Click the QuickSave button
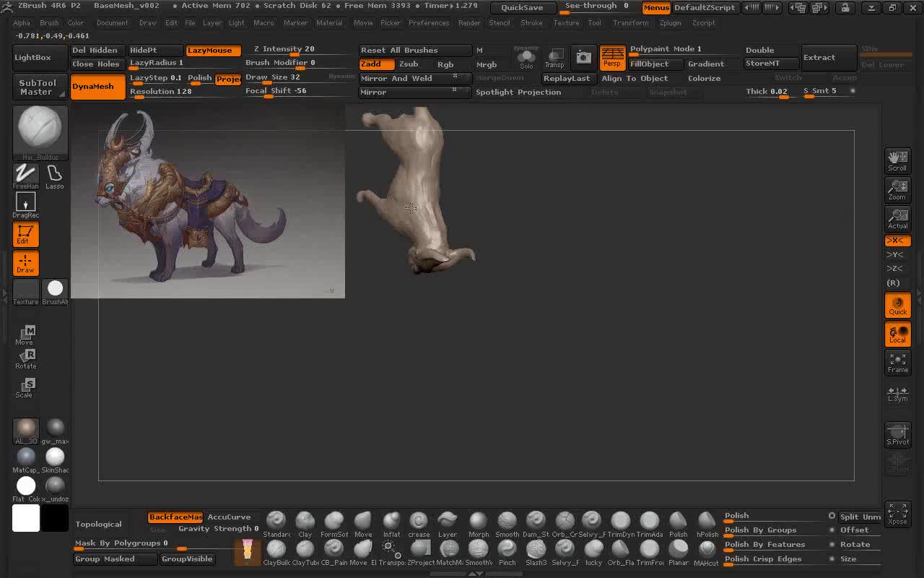Viewport: 924px width, 578px height. 522,8
